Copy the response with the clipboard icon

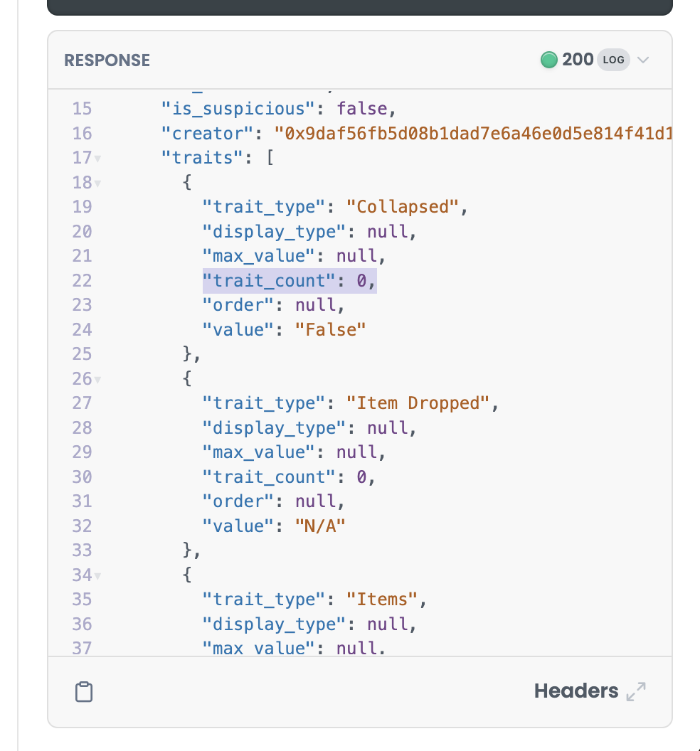coord(84,691)
